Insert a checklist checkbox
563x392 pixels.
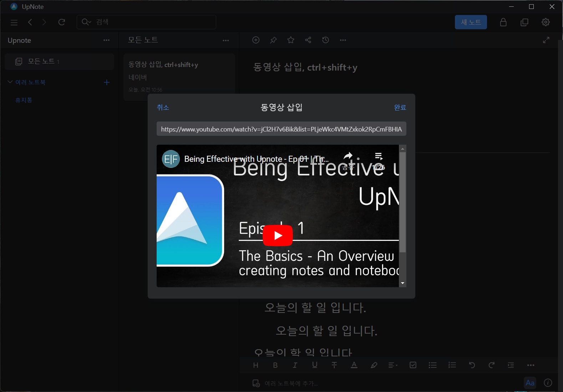tap(413, 365)
